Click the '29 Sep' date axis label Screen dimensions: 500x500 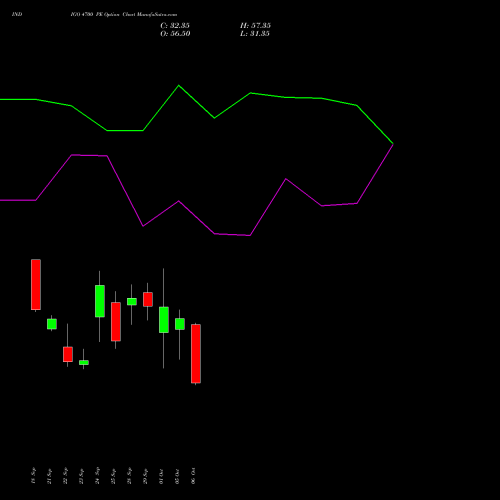(145, 476)
